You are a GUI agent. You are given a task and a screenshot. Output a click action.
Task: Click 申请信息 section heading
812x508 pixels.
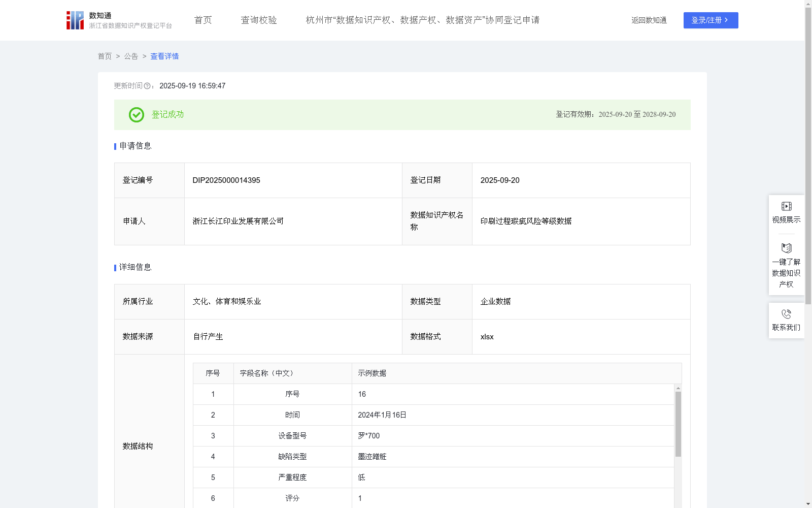click(136, 146)
